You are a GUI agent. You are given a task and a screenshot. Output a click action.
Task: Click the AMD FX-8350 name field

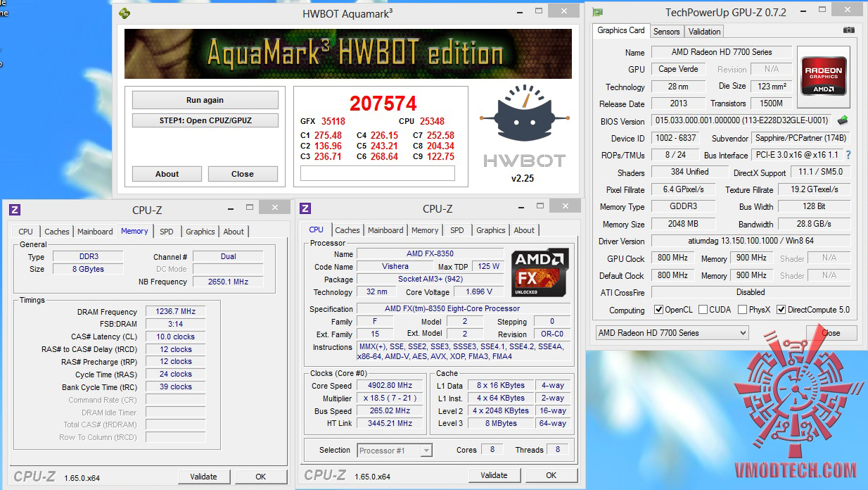[x=430, y=253]
